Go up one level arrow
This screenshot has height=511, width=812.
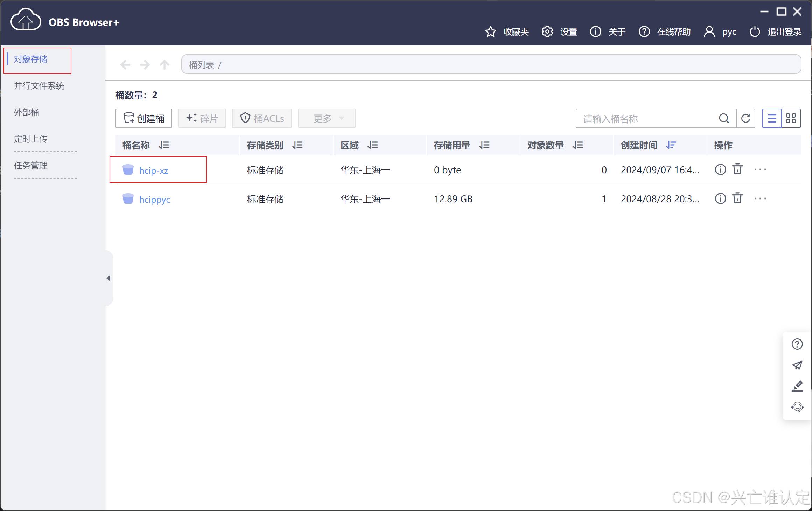164,65
